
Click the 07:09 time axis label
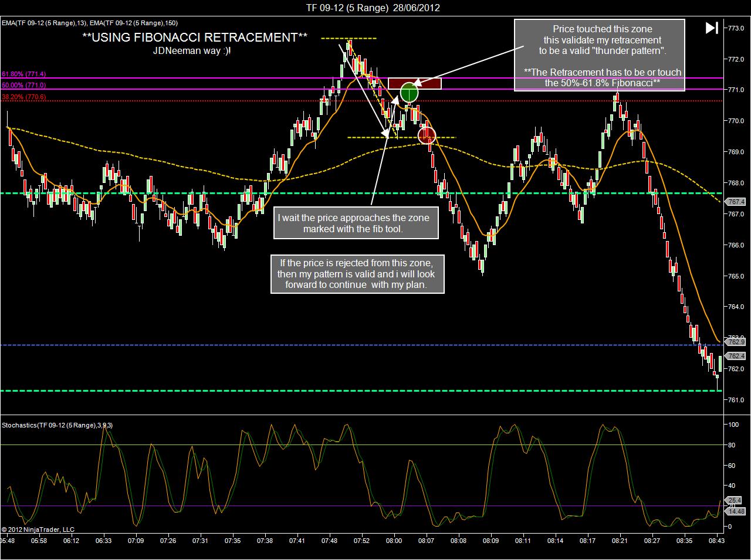tap(136, 541)
